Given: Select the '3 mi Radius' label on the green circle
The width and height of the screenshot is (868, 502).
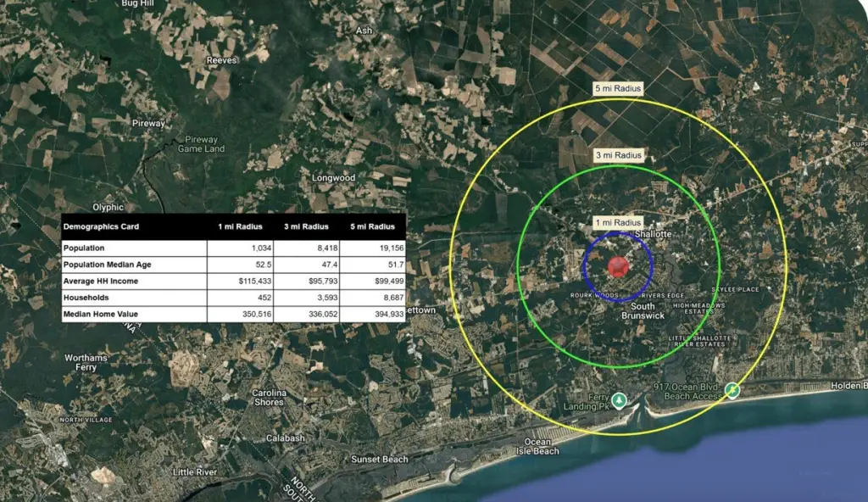Looking at the screenshot, I should [x=618, y=155].
